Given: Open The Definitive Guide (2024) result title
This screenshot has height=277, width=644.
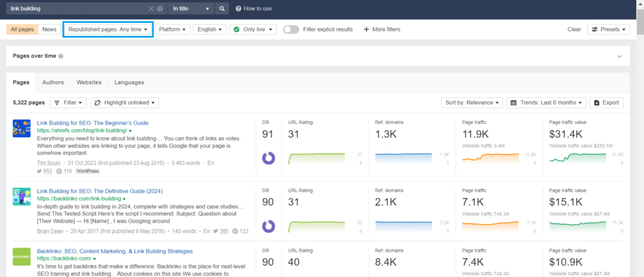Looking at the screenshot, I should point(100,191).
